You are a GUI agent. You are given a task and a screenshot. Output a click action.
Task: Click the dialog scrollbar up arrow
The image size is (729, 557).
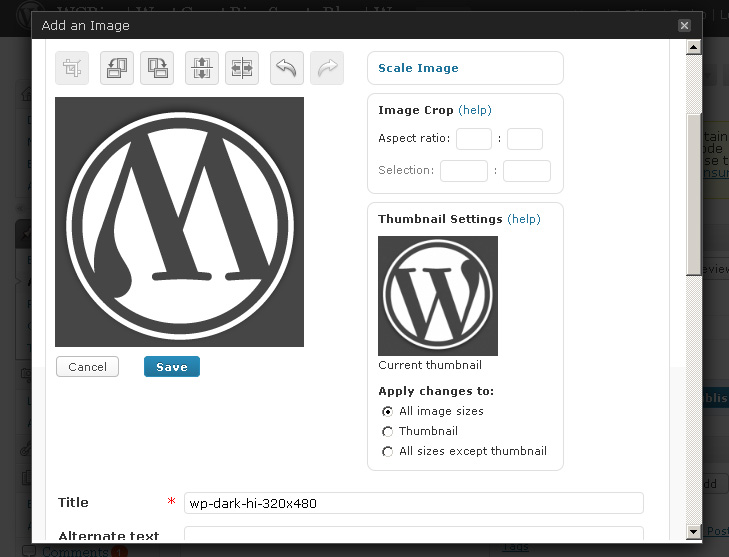pos(694,47)
